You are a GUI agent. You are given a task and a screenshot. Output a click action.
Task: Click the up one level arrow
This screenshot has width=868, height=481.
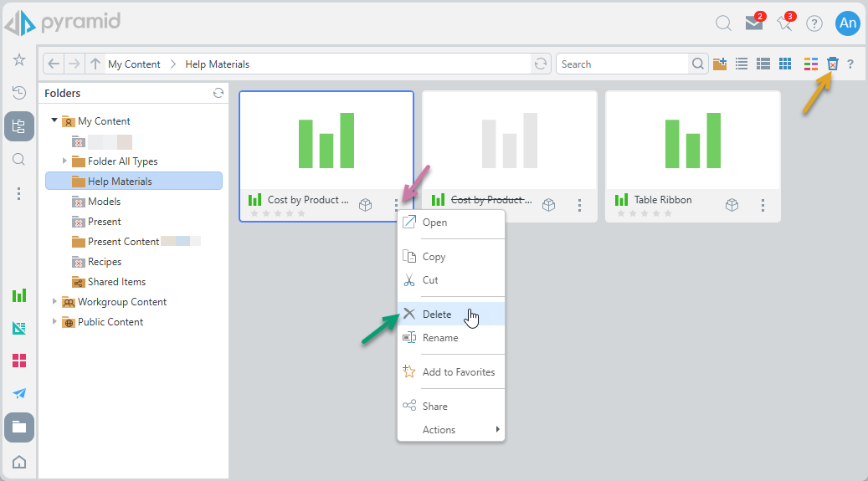click(x=95, y=64)
